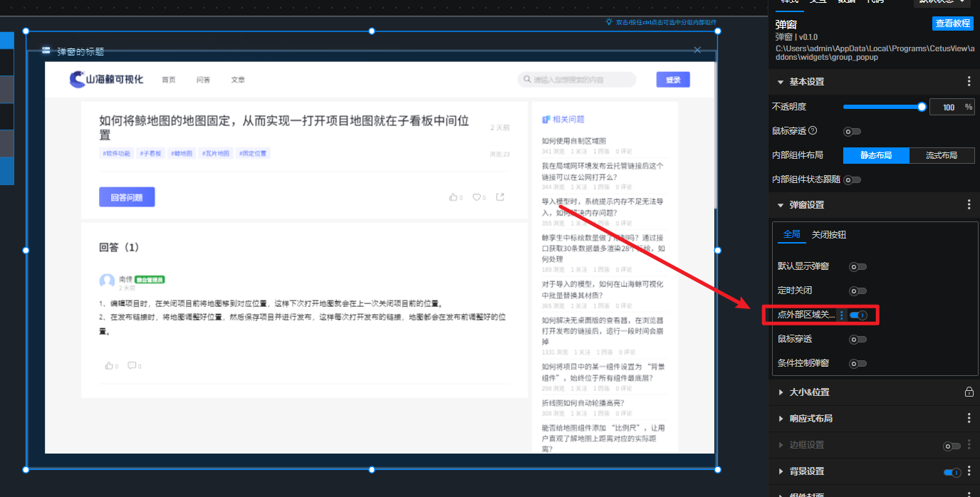Turn off the 点外部区域关闭 toggle
Screen dimensions: 980x497
(858, 315)
